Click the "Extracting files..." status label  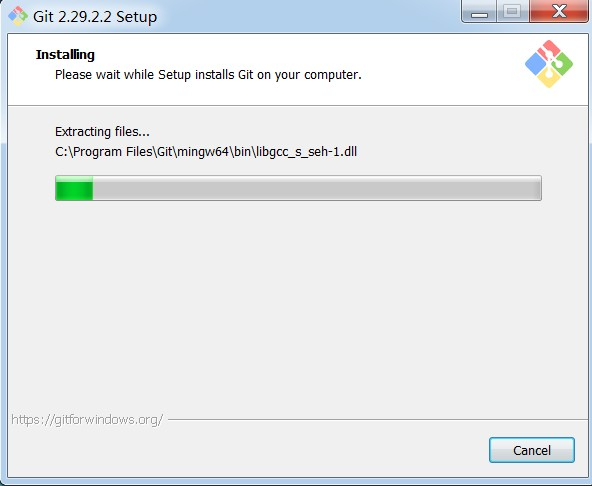[102, 132]
